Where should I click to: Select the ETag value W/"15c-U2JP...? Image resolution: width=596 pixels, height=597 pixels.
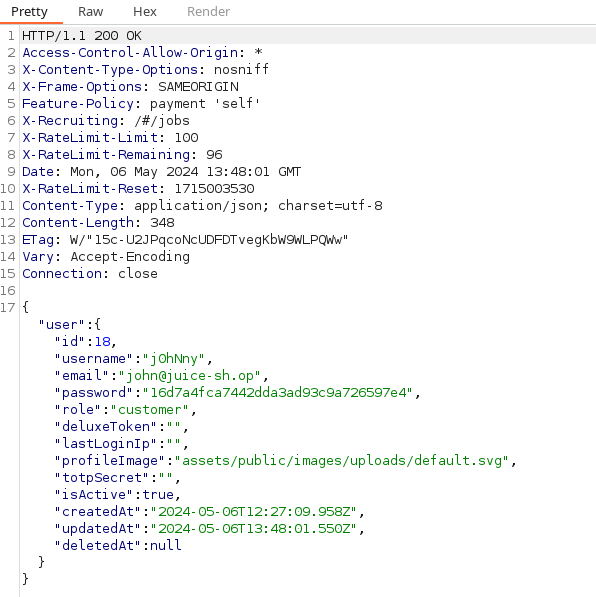click(209, 240)
